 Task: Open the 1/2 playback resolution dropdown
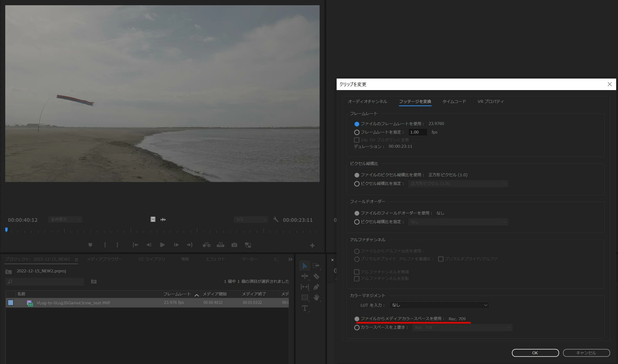click(251, 219)
